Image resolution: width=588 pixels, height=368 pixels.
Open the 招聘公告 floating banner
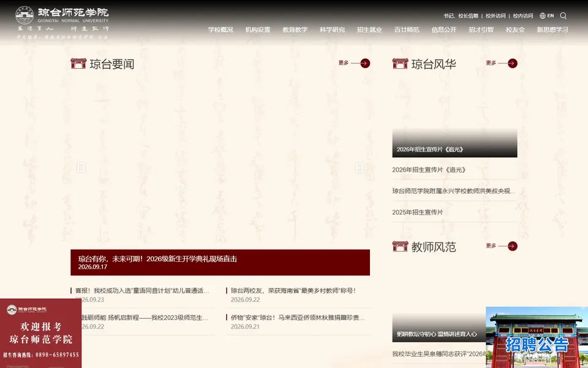[x=537, y=337]
